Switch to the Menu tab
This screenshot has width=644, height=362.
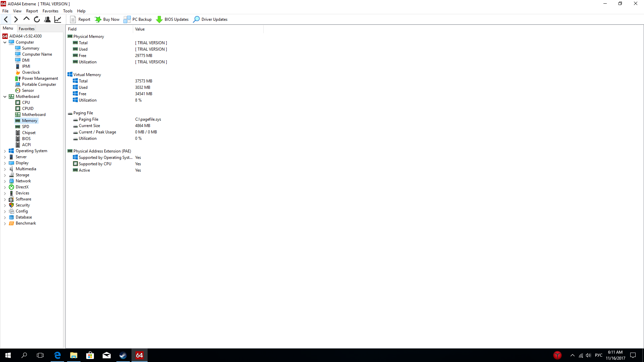[8, 28]
